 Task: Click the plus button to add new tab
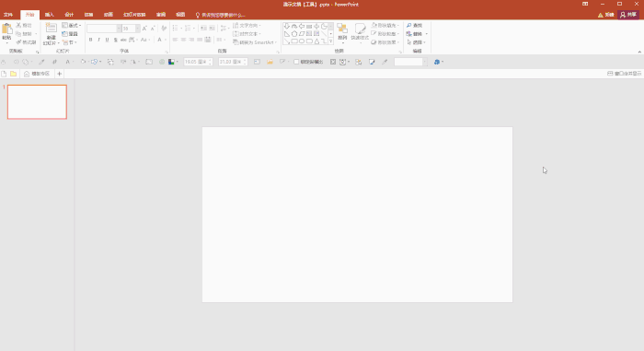pyautogui.click(x=59, y=74)
